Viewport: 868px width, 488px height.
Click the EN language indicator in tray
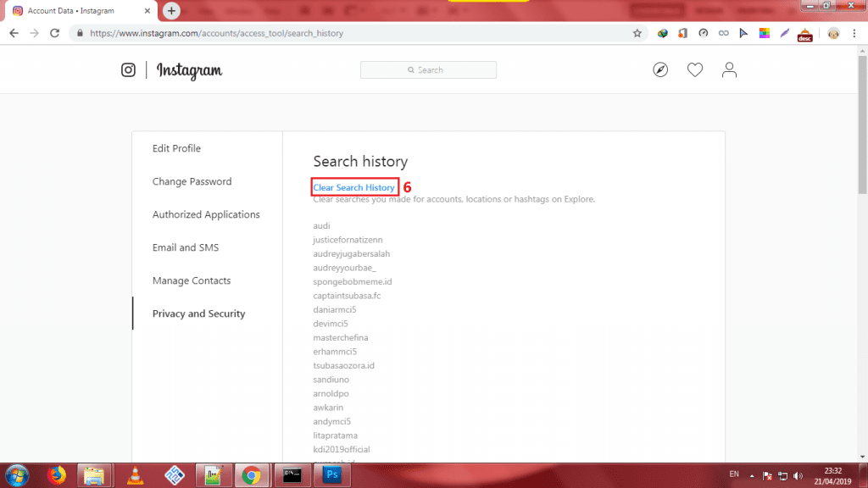coord(734,474)
